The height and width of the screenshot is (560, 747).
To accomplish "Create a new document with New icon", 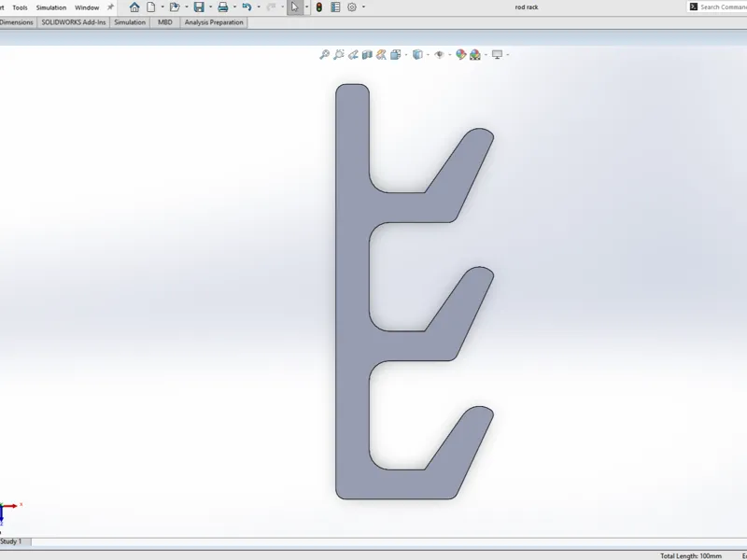I will tap(151, 7).
